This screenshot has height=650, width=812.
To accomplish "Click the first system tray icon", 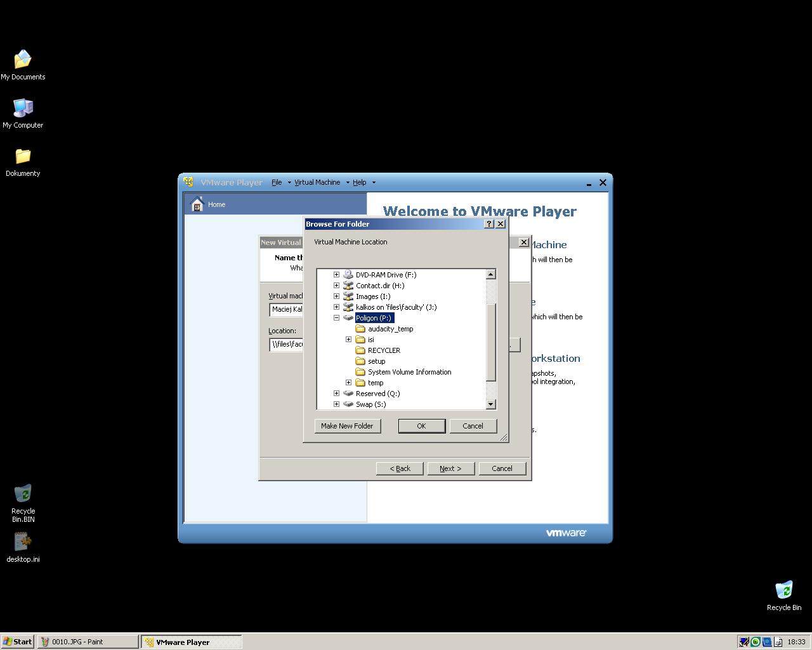I will coord(744,642).
